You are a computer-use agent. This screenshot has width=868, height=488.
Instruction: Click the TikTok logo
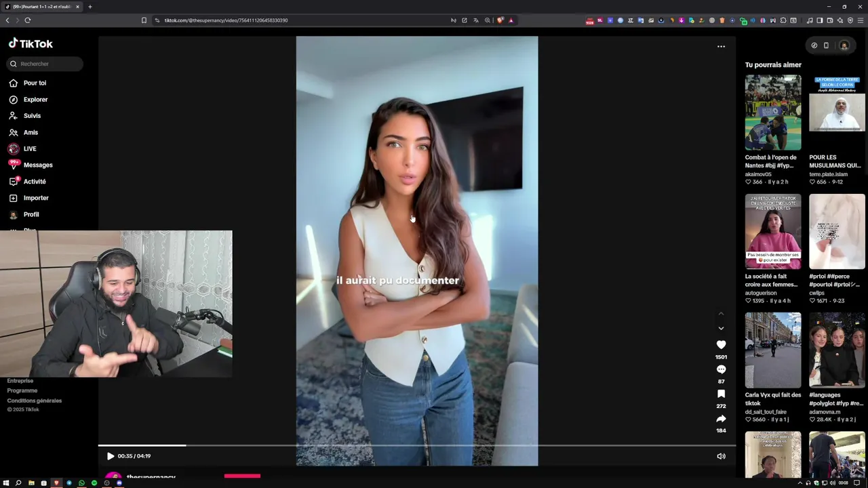click(31, 43)
